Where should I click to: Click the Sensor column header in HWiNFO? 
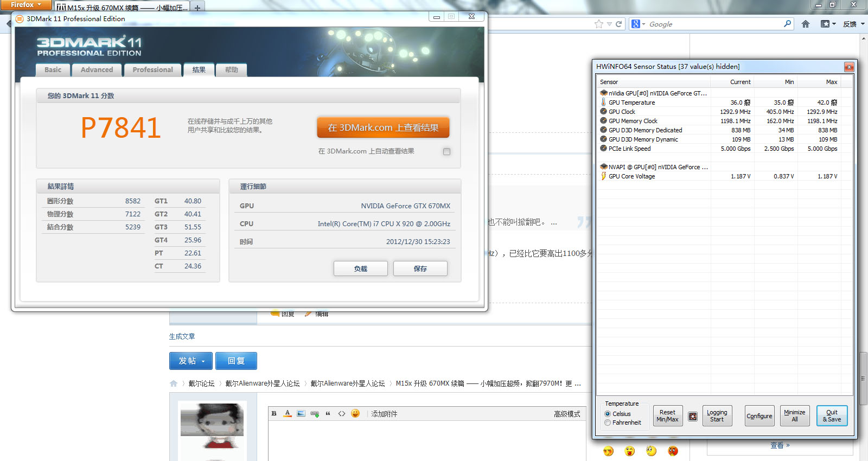tap(654, 82)
